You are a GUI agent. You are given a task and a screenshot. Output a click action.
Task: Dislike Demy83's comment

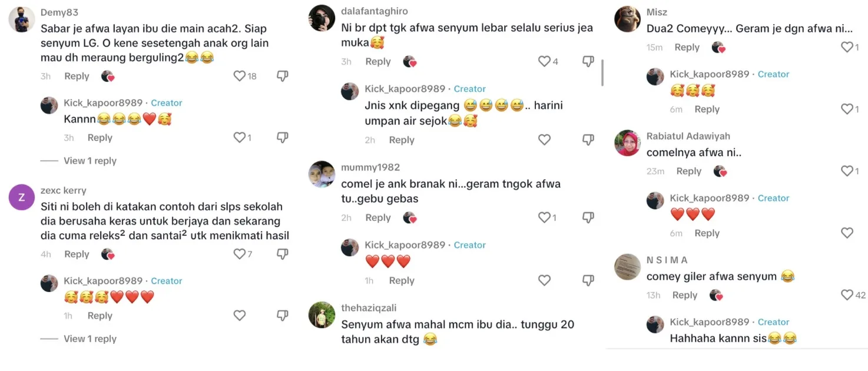[283, 76]
